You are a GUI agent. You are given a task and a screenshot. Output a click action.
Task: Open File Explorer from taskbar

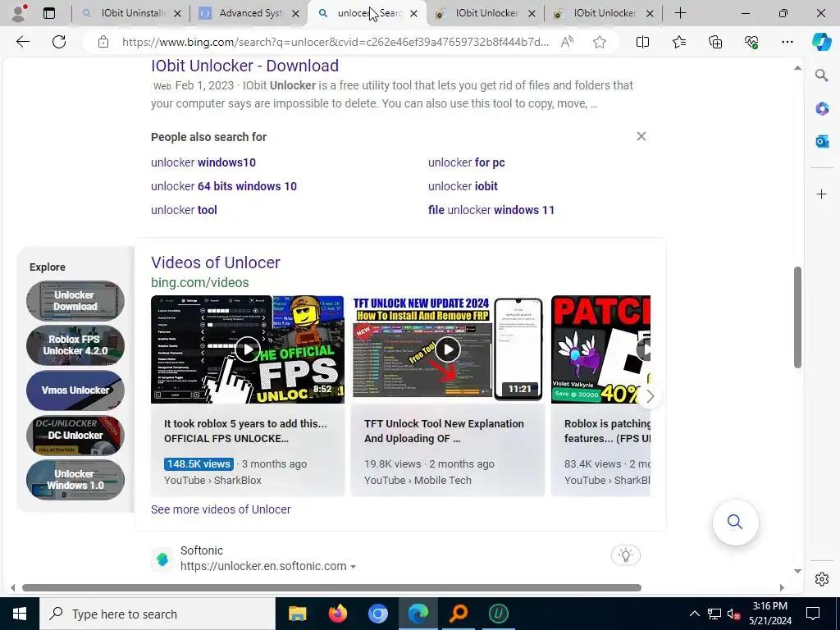[x=297, y=614]
